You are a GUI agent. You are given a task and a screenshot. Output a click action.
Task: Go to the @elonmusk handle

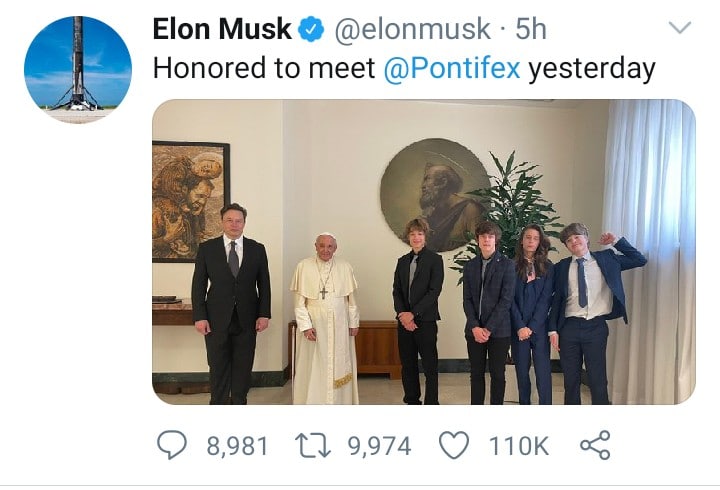point(411,30)
